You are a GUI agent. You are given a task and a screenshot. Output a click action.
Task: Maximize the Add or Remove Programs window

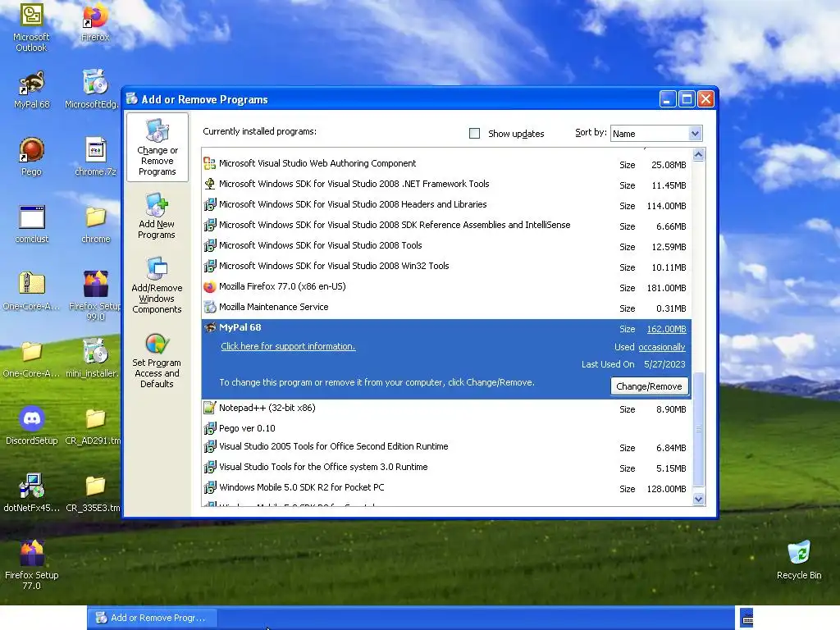click(x=687, y=99)
